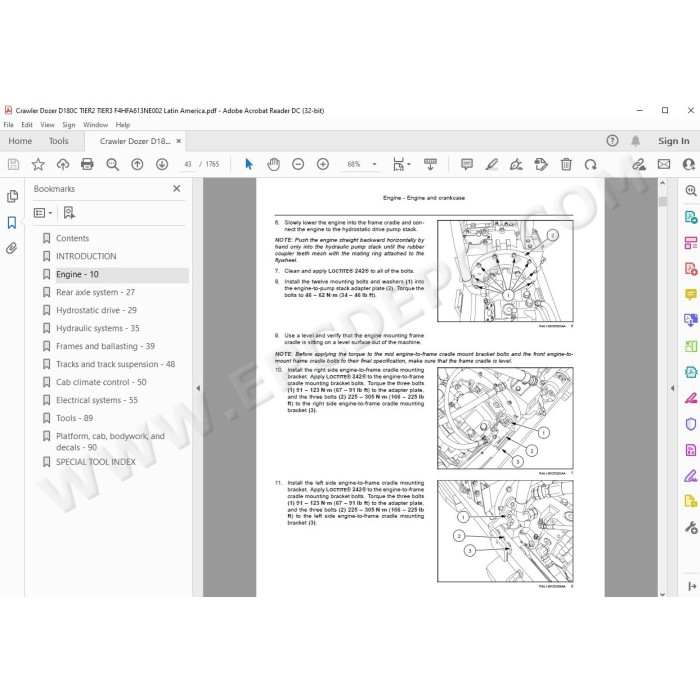The image size is (700, 700).
Task: Click the find current bookmark icon
Action: pos(69,213)
